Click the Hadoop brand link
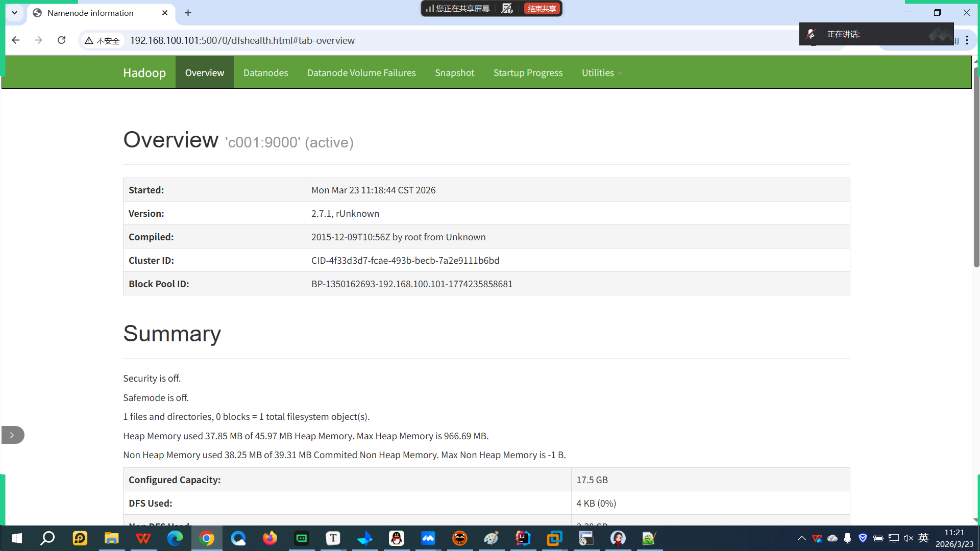980x551 pixels. point(144,73)
